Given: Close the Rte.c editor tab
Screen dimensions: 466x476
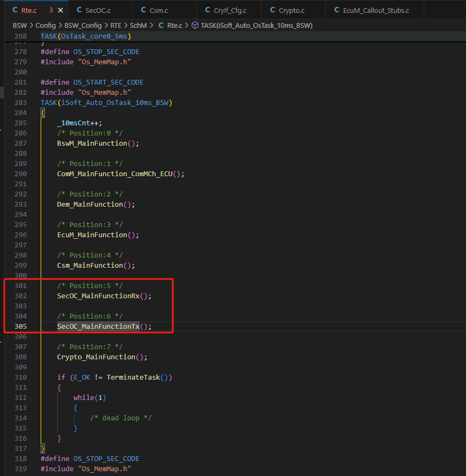Looking at the screenshot, I should pos(59,10).
